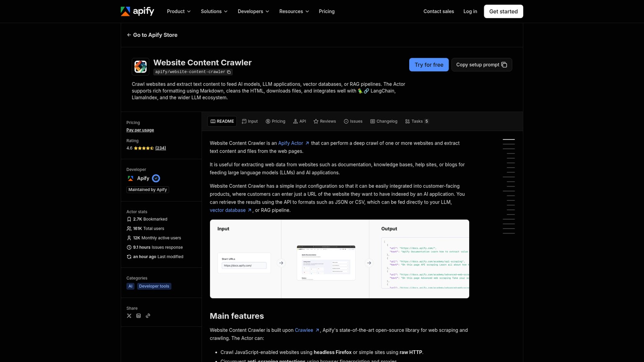Screen dimensions: 644x362
Task: Open the Pricing tab of the actor
Action: click(275, 122)
